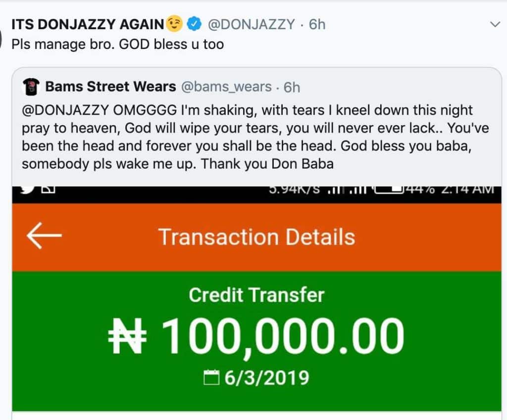Click the 100,000.00 credit amount
Screen dimensions: 507x420
coord(282,337)
